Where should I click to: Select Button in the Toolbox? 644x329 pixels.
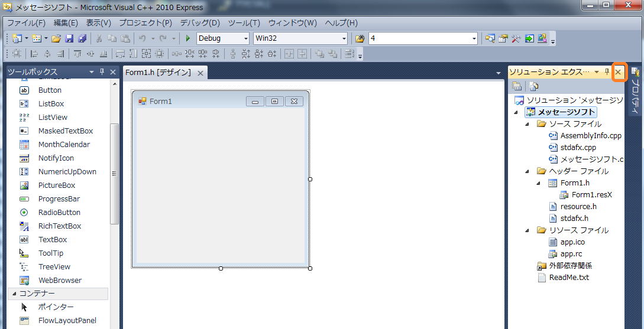pyautogui.click(x=50, y=90)
